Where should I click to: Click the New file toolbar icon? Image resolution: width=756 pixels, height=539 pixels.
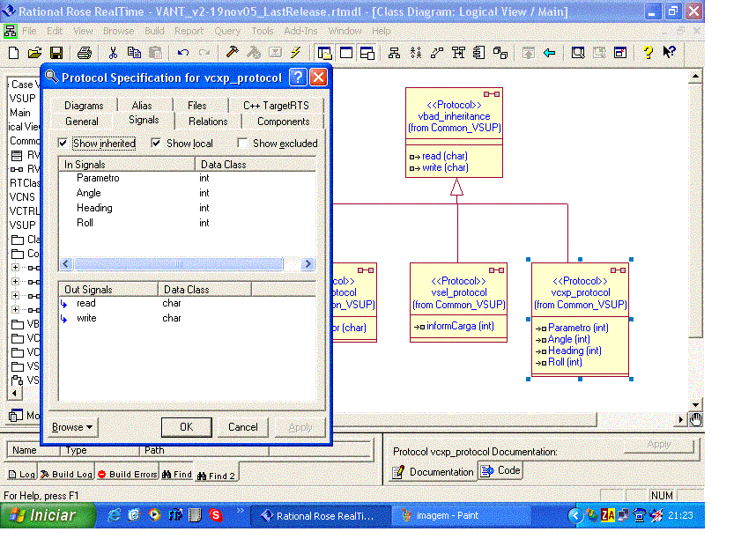coord(14,53)
